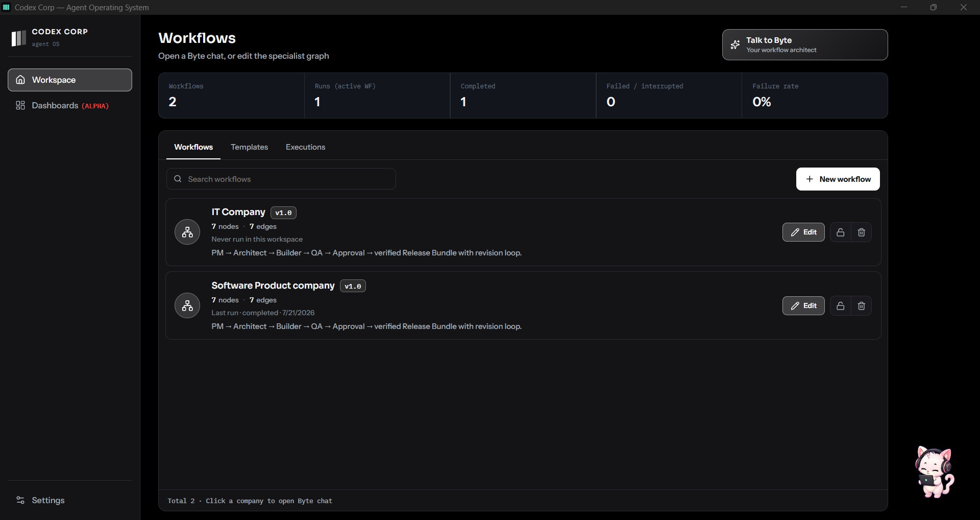Click the sparkle icon in Talk to Byte
The image size is (980, 520).
735,44
